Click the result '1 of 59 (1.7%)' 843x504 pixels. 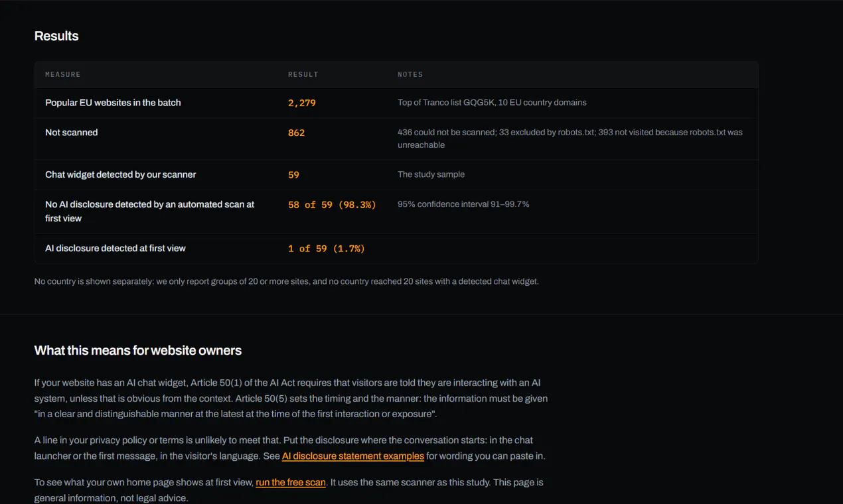(x=327, y=249)
